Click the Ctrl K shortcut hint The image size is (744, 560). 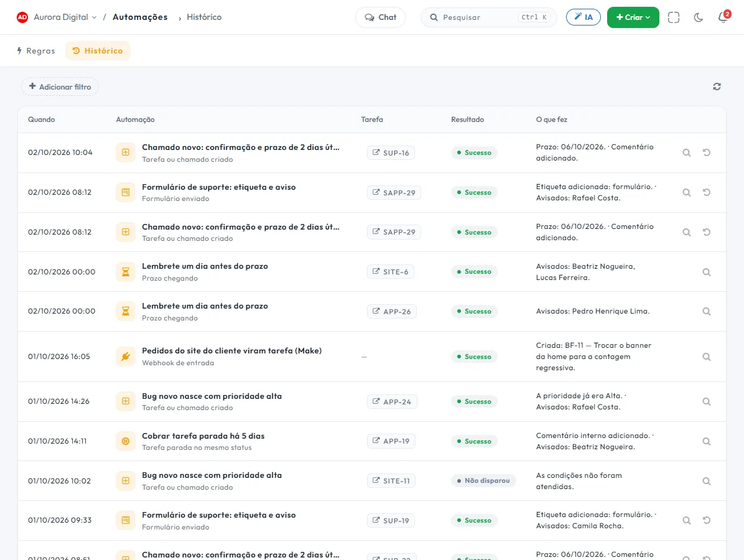pyautogui.click(x=534, y=17)
